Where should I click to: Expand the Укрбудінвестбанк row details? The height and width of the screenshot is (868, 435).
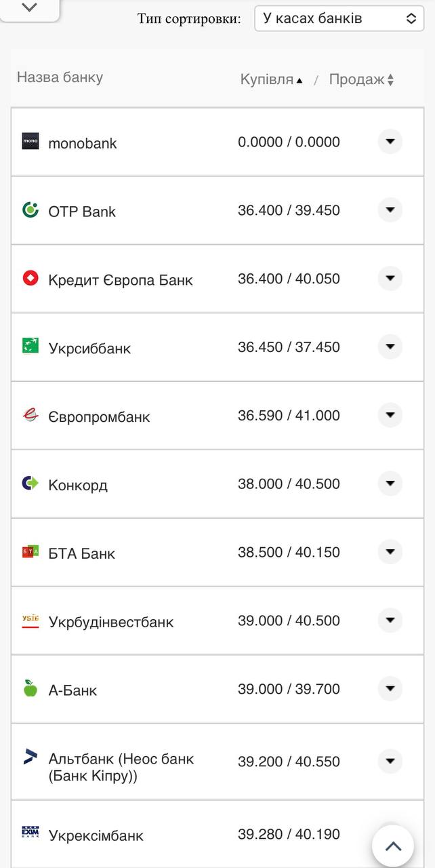(x=390, y=620)
